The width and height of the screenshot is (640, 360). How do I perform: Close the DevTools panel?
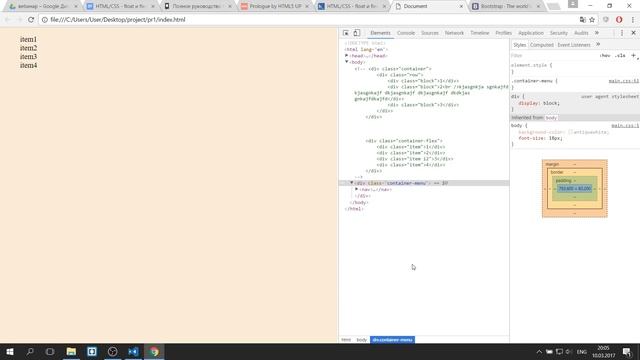633,33
